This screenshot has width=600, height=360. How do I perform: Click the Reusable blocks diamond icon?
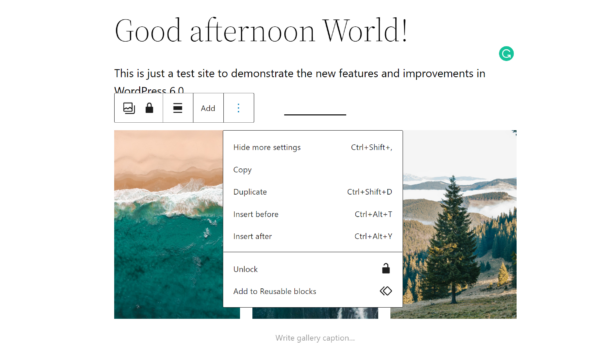click(386, 291)
